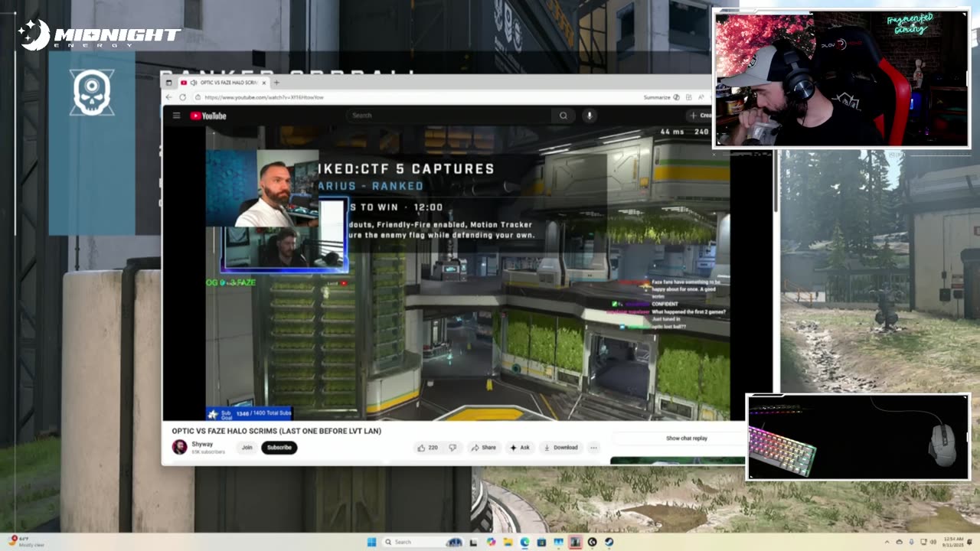
Task: Click the split-screen icon beside Summarize
Action: [689, 97]
